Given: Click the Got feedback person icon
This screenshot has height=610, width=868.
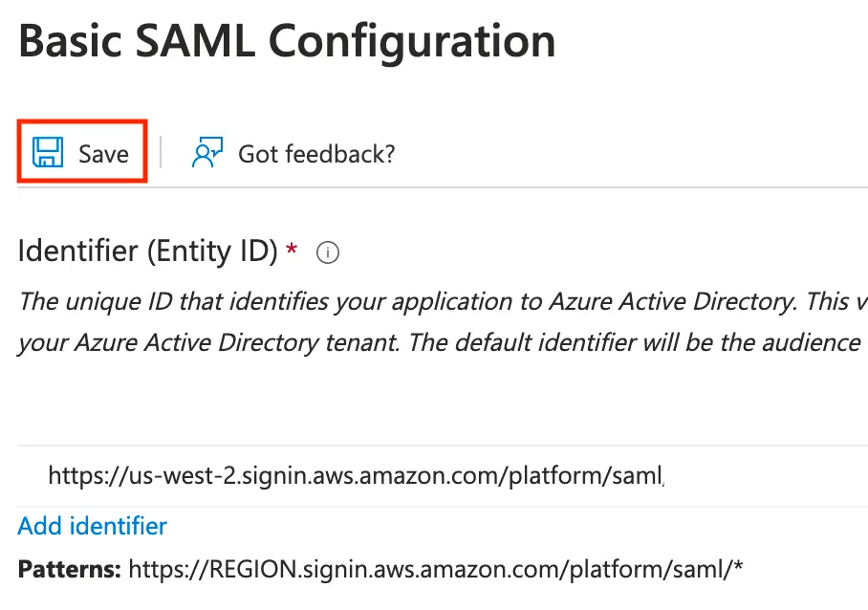Looking at the screenshot, I should [x=206, y=153].
